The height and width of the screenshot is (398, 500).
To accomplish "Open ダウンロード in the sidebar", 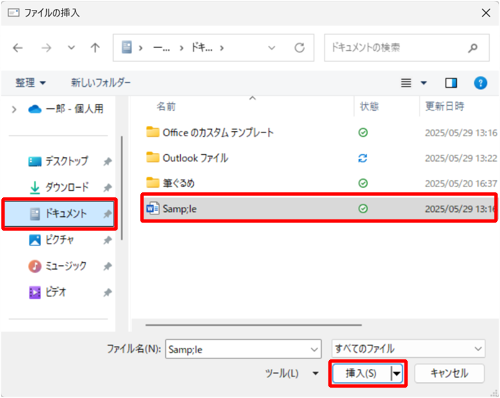I will 59,187.
